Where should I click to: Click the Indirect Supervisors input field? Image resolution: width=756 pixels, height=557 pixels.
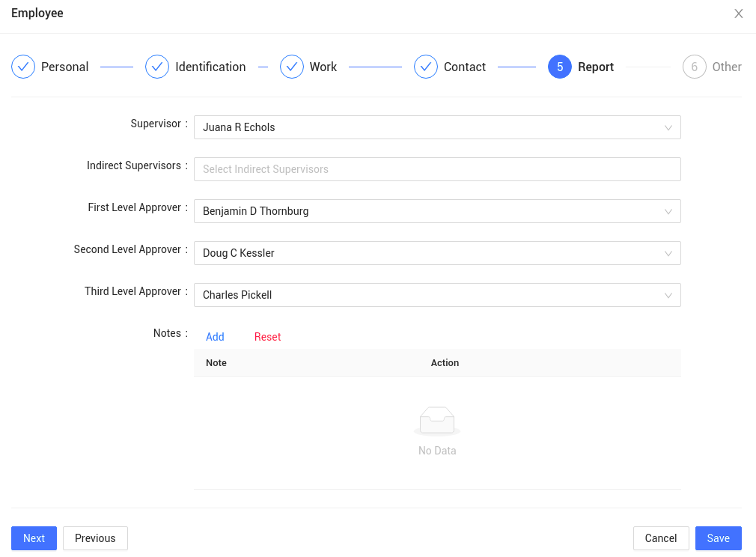pos(437,169)
